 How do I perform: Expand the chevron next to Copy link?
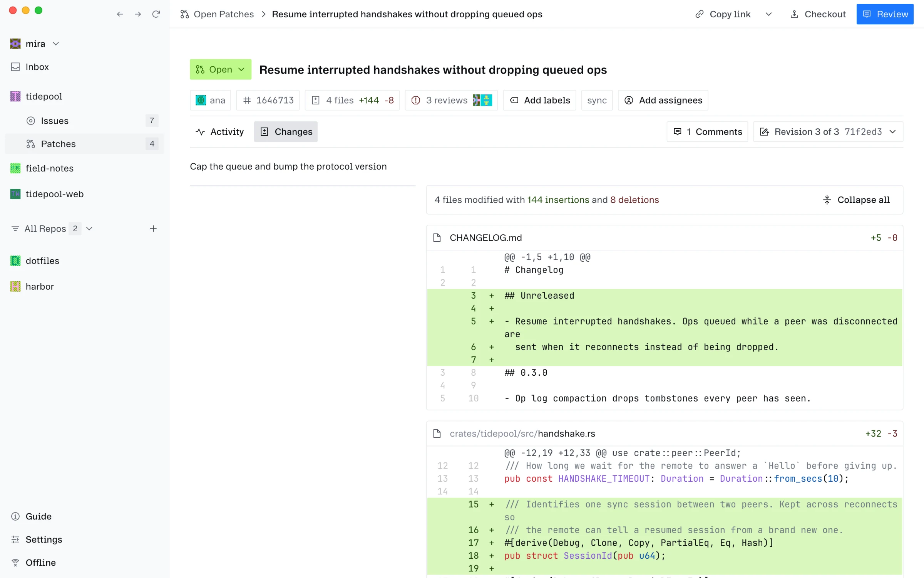pyautogui.click(x=768, y=14)
